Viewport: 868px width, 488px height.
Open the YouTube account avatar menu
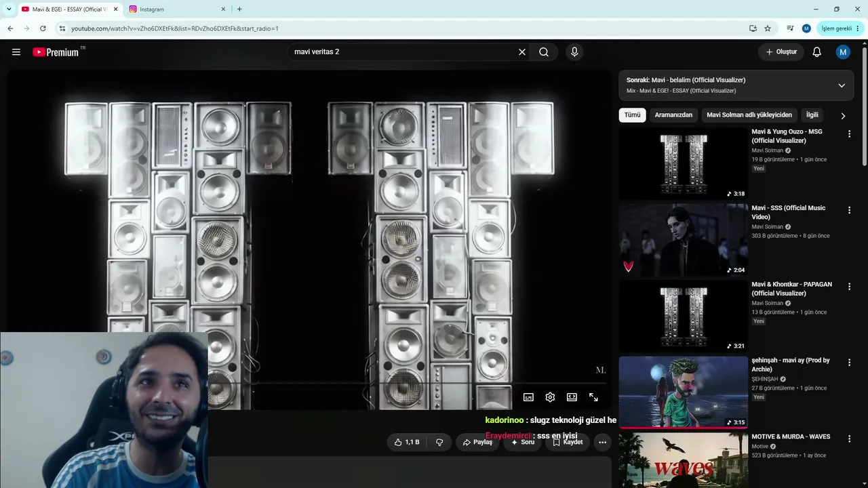(843, 52)
